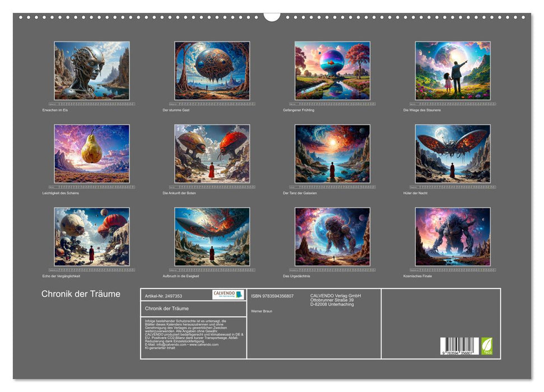Screen dimensions: 544x392
Task: Click the large 'Chronik der Träume' title
Action: pyautogui.click(x=81, y=294)
